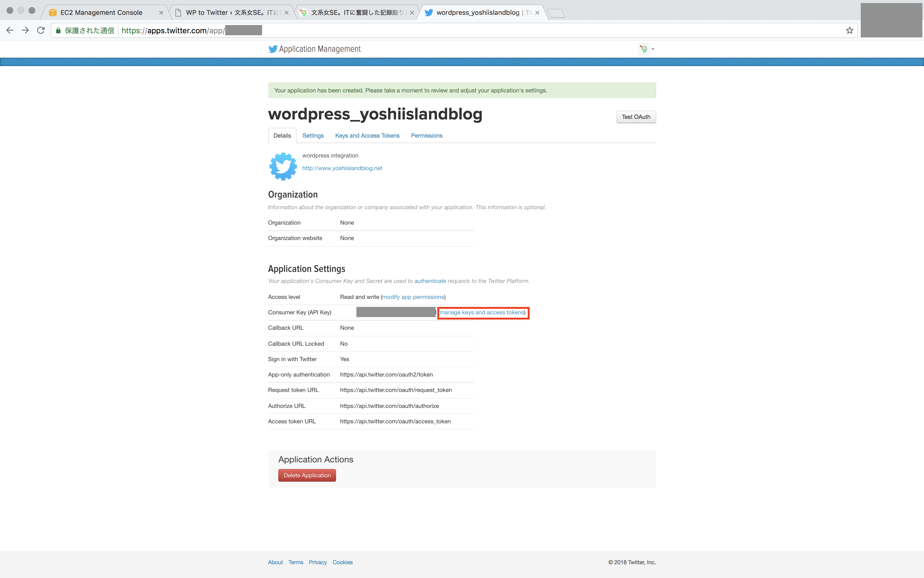Click the oauth/access_token URL text
This screenshot has height=578, width=924.
(x=395, y=421)
